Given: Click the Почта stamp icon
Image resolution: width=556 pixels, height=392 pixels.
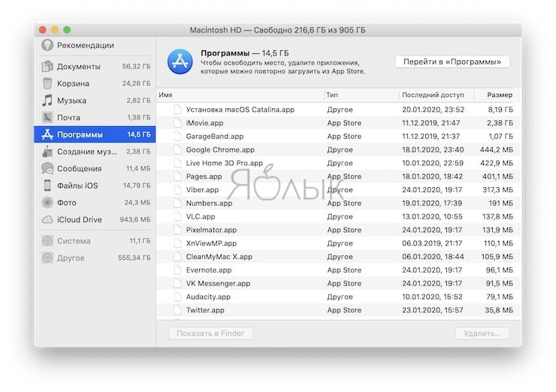Looking at the screenshot, I should click(47, 117).
